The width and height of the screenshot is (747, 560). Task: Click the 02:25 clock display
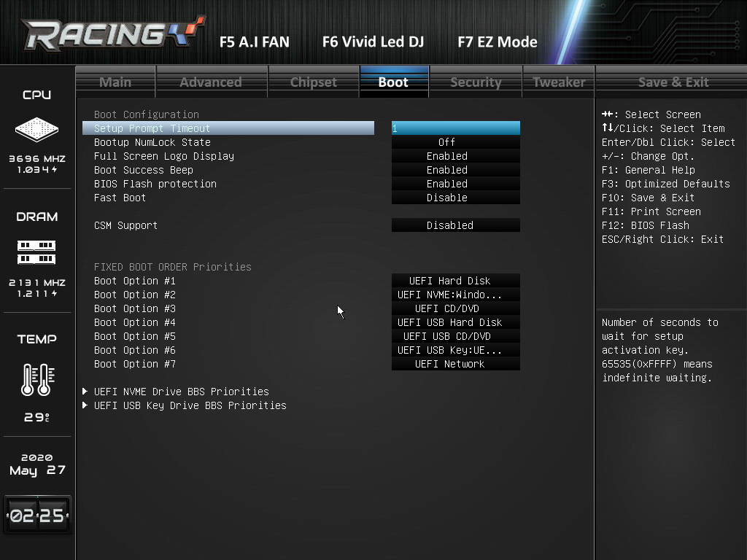click(37, 516)
